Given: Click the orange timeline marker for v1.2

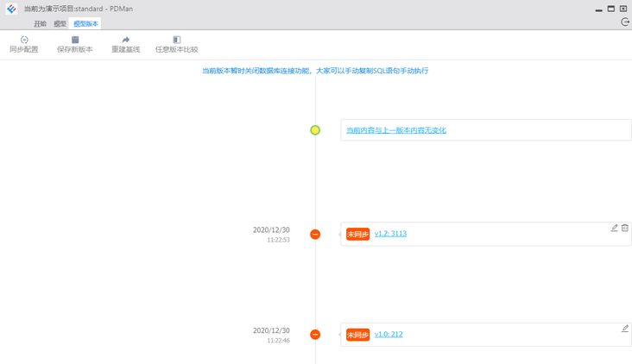Looking at the screenshot, I should pyautogui.click(x=315, y=235).
